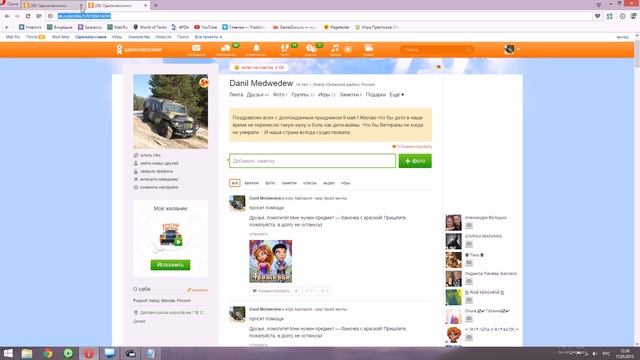The image size is (640, 360).
Task: Open account dropdown next to avatar
Action: pos(518,49)
